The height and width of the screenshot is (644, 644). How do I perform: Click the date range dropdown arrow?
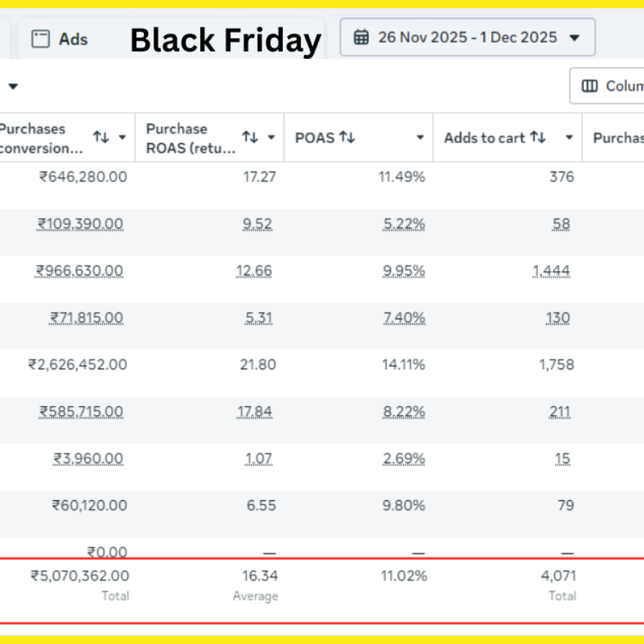coord(575,38)
